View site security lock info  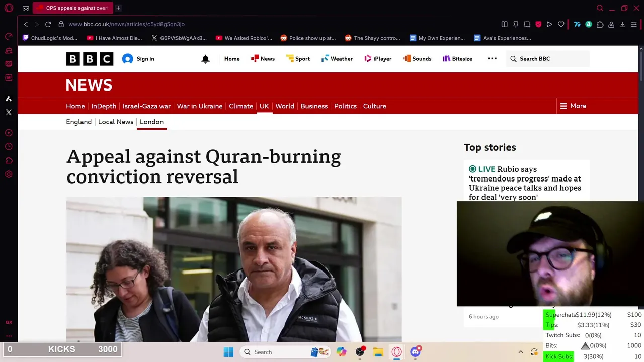[x=61, y=24]
